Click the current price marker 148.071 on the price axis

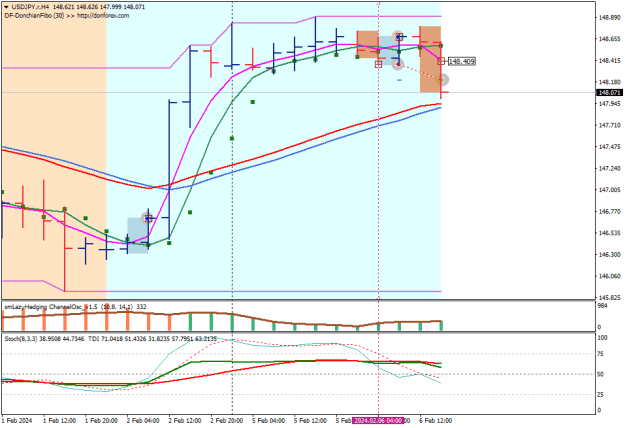tap(609, 92)
